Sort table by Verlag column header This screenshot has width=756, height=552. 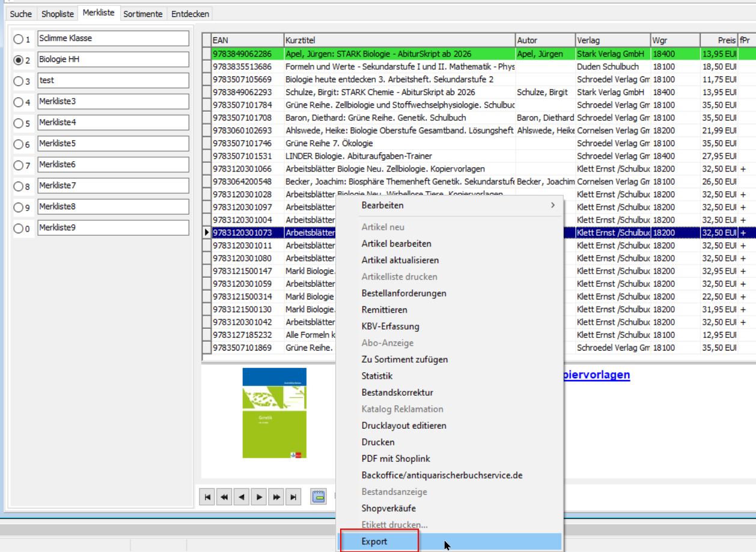click(x=613, y=40)
